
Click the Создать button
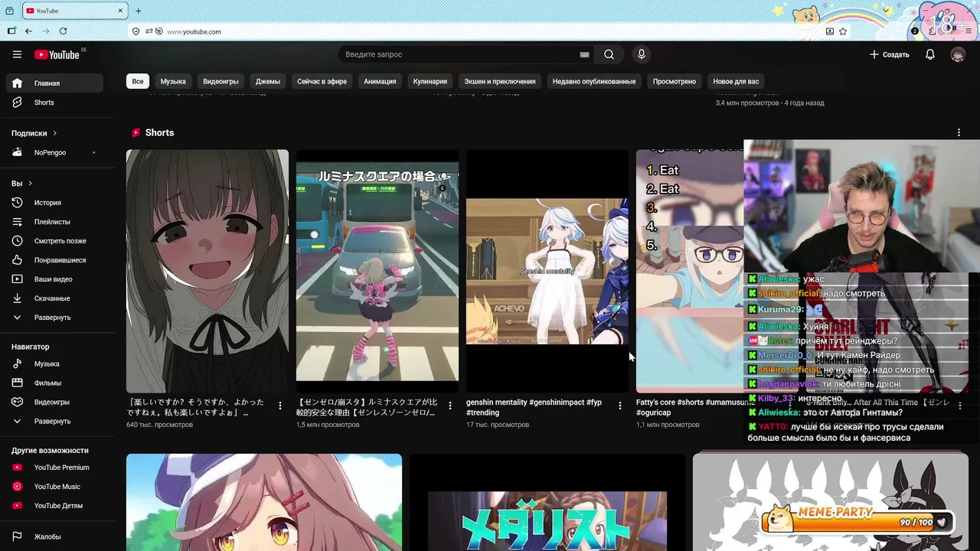point(890,54)
